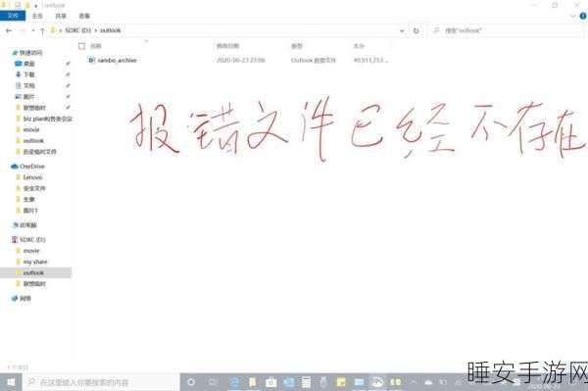Screen dimensions: 588x391
Task: Launch Microsoft Edge from taskbar
Action: click(235, 382)
